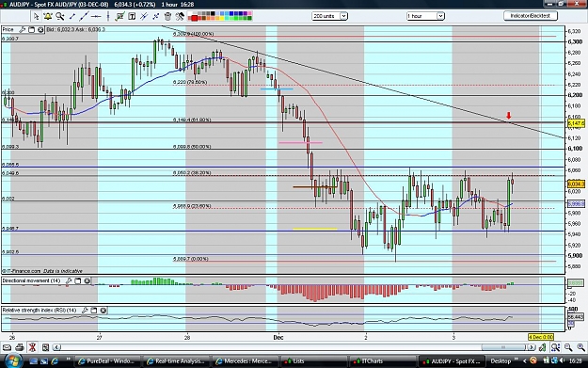Open the 200 units dropdown
Screen dimensions: 588x368
pos(329,16)
